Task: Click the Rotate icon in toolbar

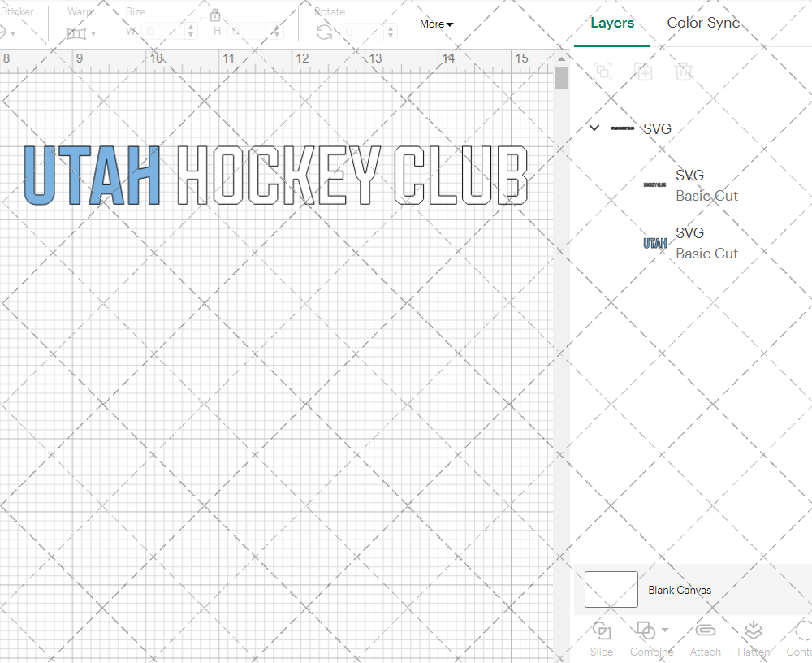Action: coord(324,32)
